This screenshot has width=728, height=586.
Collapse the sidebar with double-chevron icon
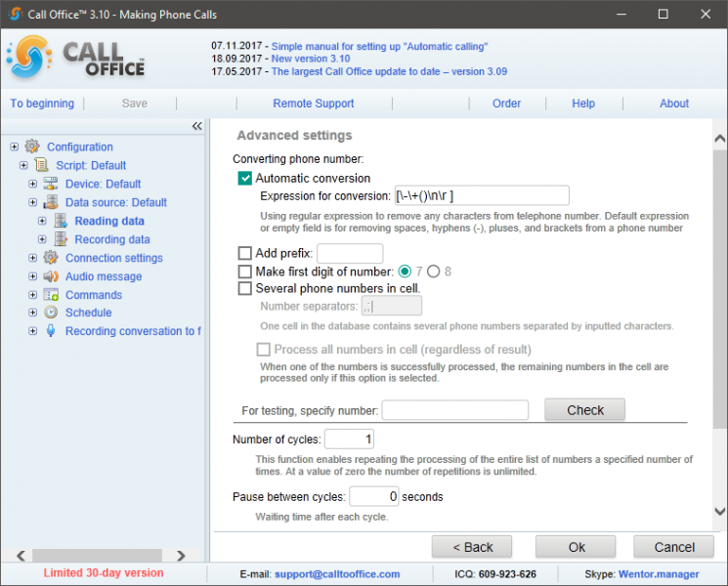[196, 126]
